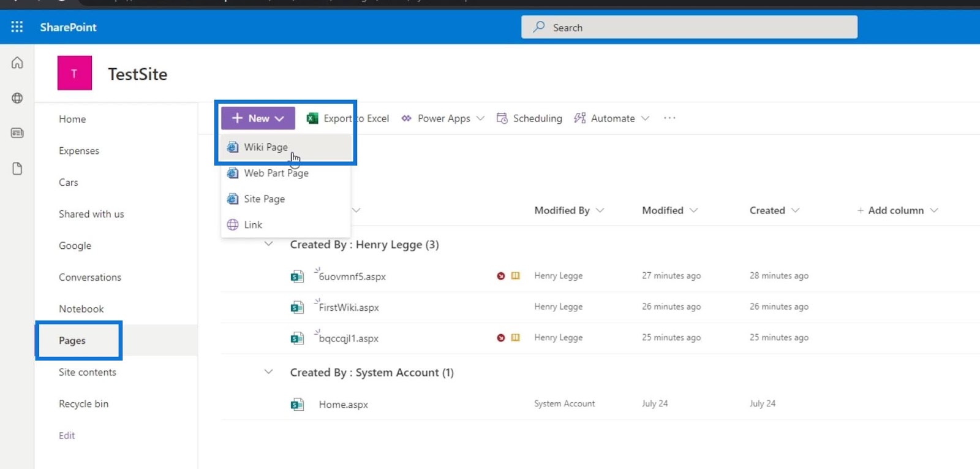Open the Scheduling toolbar option
The height and width of the screenshot is (469, 980).
pyautogui.click(x=529, y=118)
